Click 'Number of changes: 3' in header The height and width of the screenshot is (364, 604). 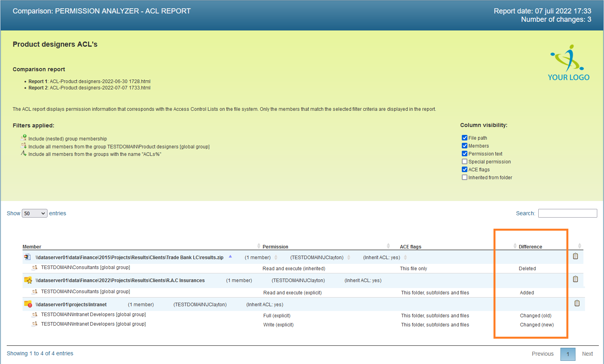point(556,19)
